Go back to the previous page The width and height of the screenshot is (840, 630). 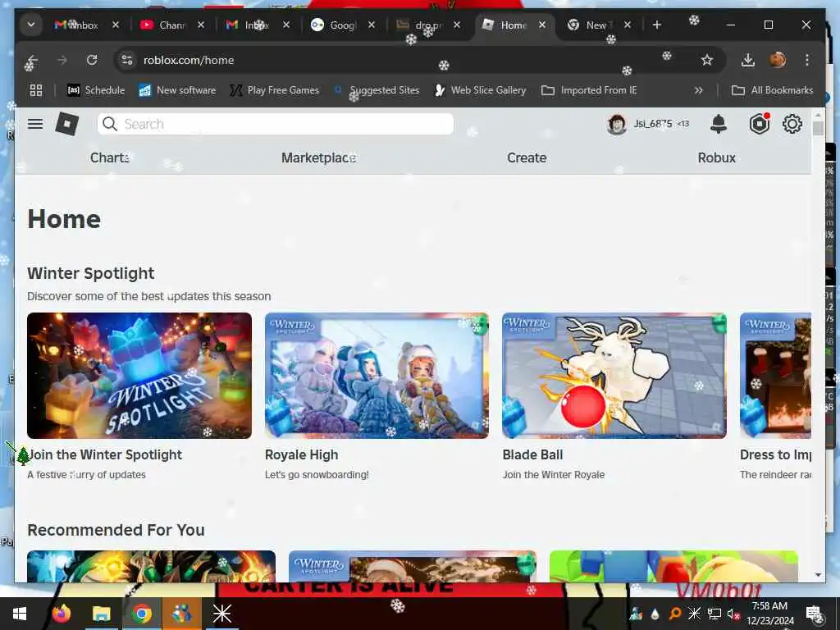[33, 60]
